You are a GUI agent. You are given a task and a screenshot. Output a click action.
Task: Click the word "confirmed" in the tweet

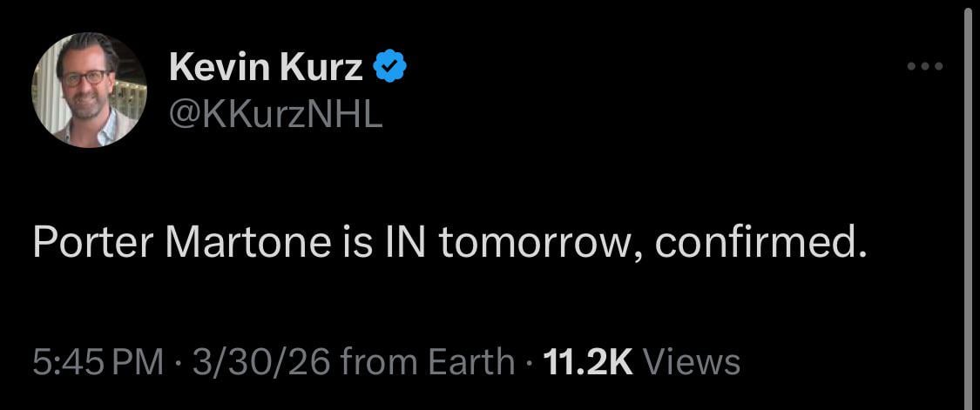(x=760, y=245)
